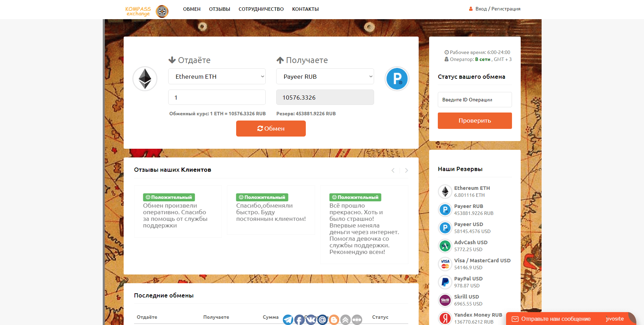The width and height of the screenshot is (644, 325).
Task: Click the gray scroll-to-top arrow icon
Action: (345, 319)
